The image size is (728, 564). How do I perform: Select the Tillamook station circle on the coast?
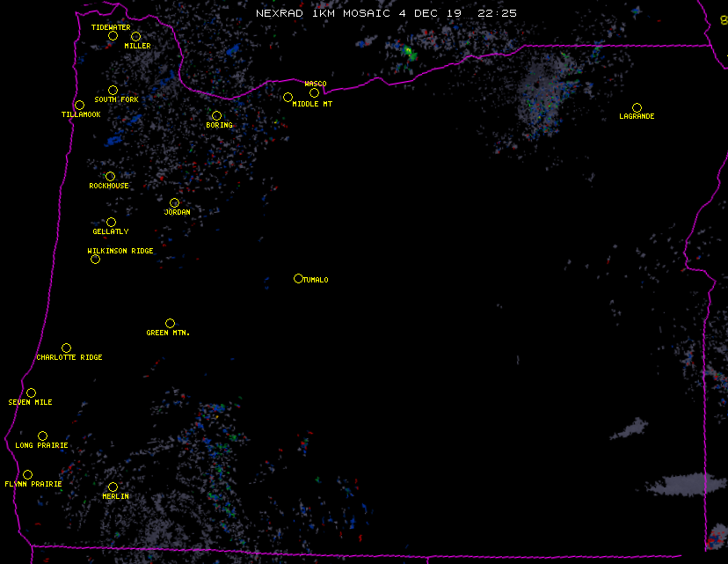click(79, 106)
